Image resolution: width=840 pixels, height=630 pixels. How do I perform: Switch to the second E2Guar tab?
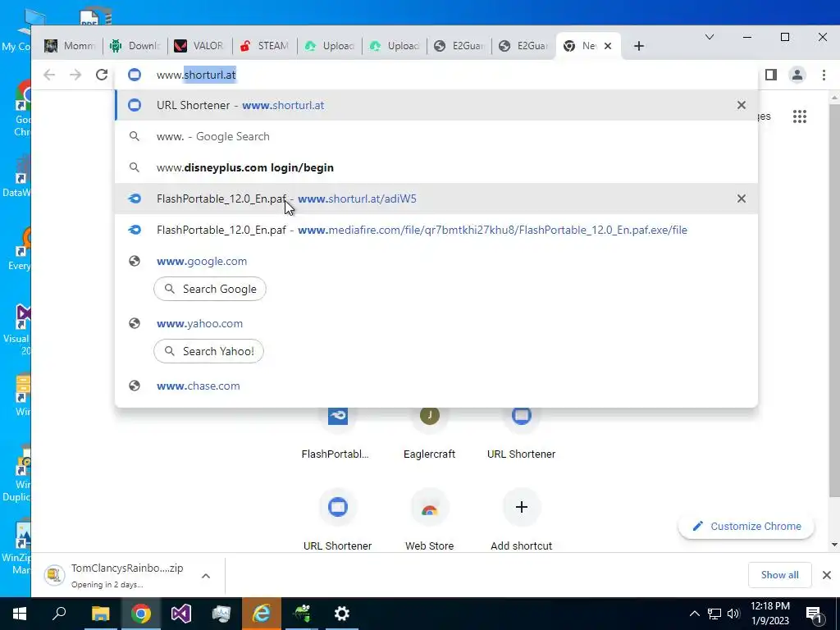(x=524, y=46)
